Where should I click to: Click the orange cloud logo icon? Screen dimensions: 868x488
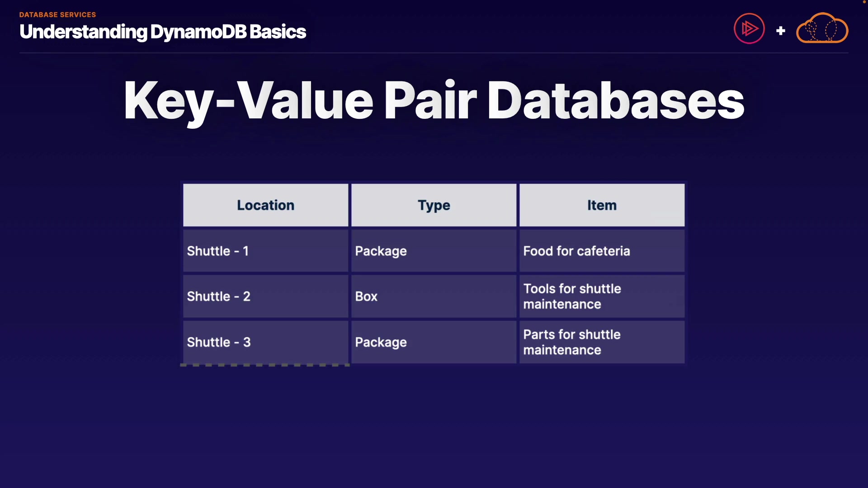pos(822,28)
